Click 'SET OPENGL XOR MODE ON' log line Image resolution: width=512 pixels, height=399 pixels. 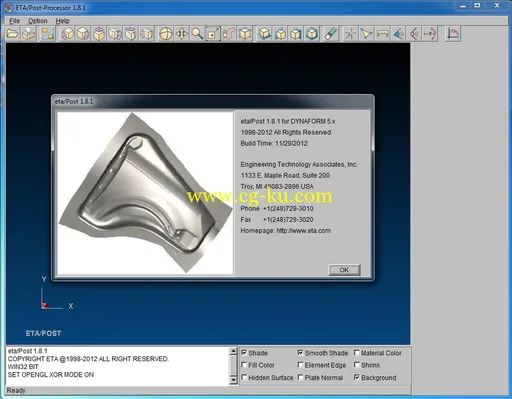(51, 375)
